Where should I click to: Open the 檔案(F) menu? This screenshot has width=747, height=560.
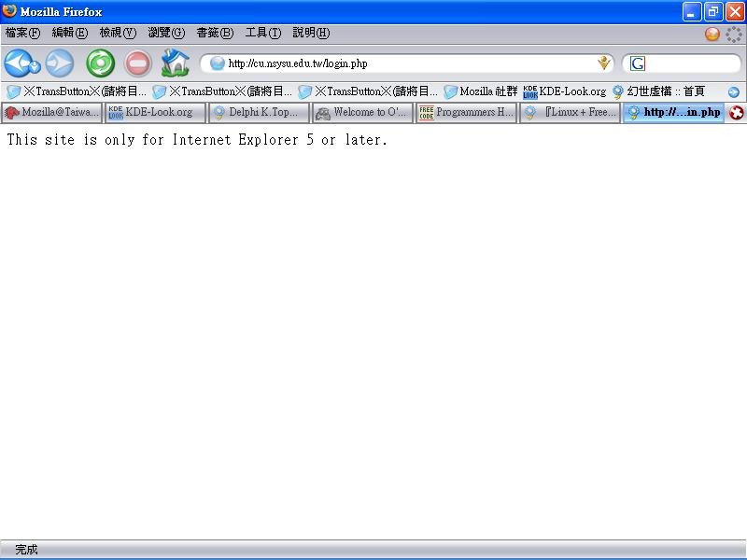(22, 33)
